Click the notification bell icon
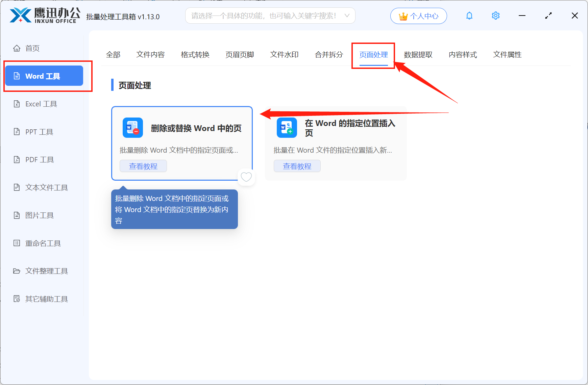Screen dimensions: 588x385 pos(469,16)
